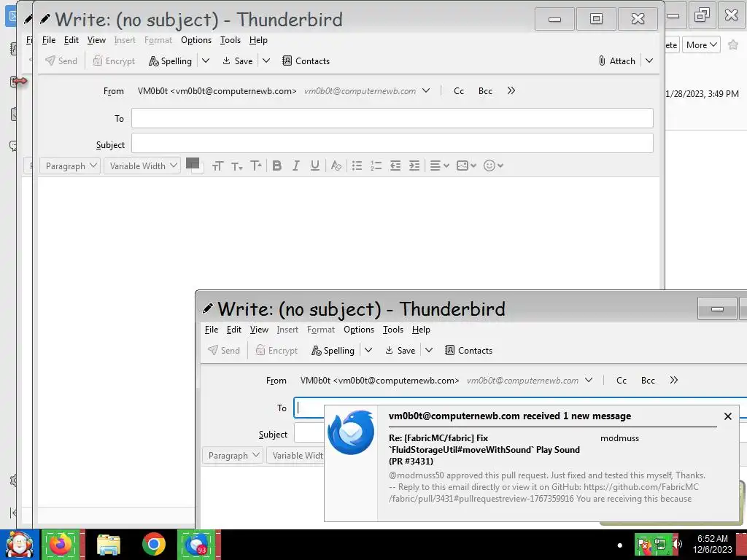
Task: Open the FabricMC notification message subject
Action: (484, 449)
